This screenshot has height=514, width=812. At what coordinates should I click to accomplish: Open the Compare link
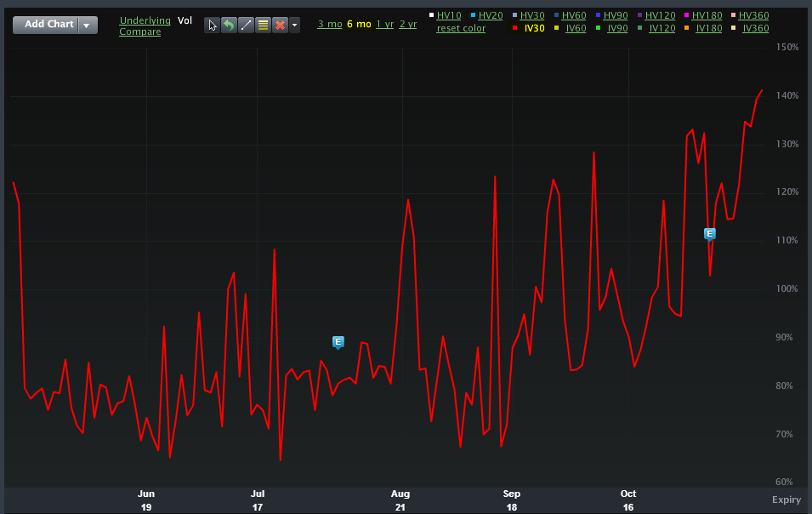tap(139, 31)
